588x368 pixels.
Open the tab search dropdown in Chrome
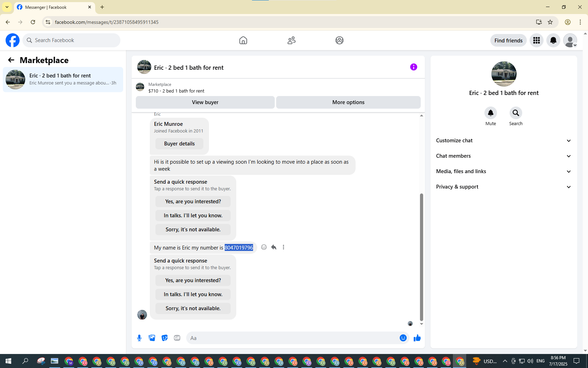click(7, 7)
